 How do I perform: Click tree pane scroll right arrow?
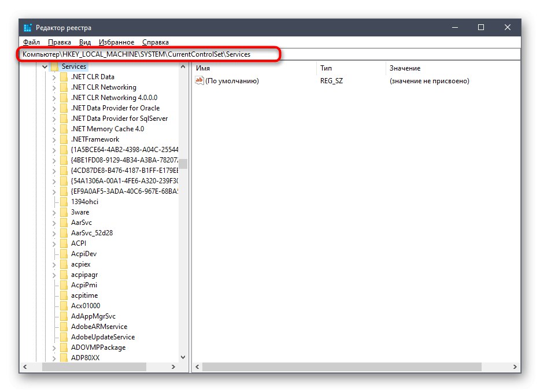click(x=173, y=367)
